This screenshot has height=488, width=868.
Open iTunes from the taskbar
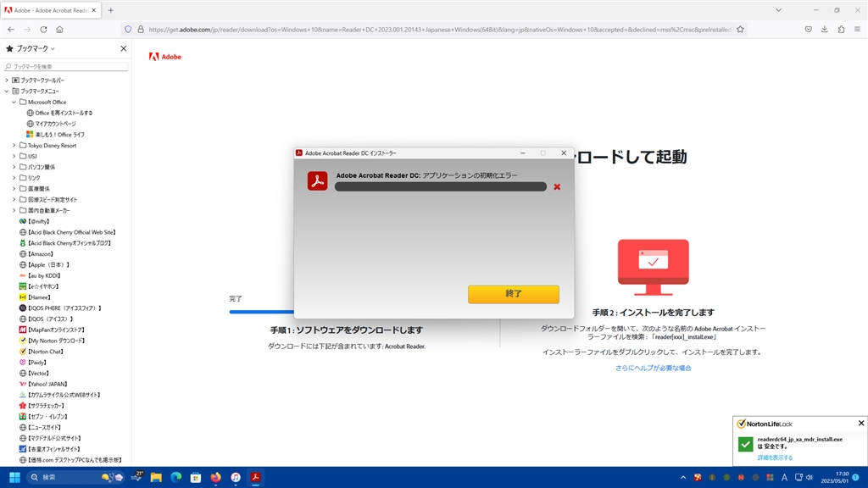[x=236, y=477]
